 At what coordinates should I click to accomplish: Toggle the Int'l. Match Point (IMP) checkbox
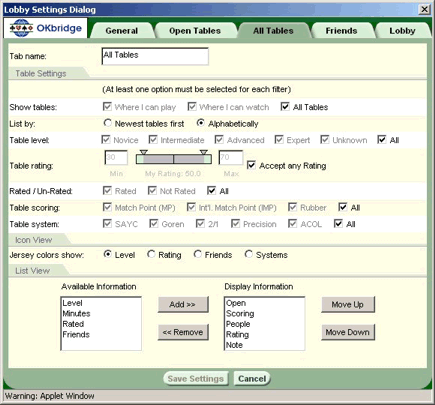(191, 207)
